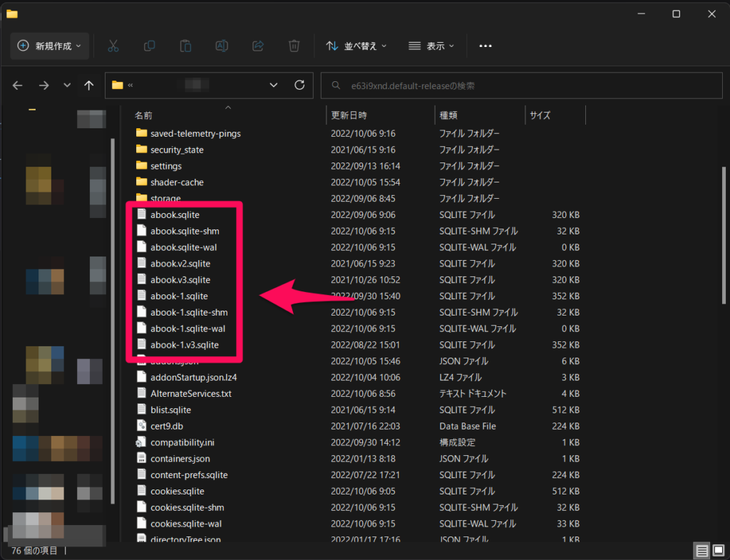Expand the address bar history dropdown
The width and height of the screenshot is (730, 560).
coord(274,85)
